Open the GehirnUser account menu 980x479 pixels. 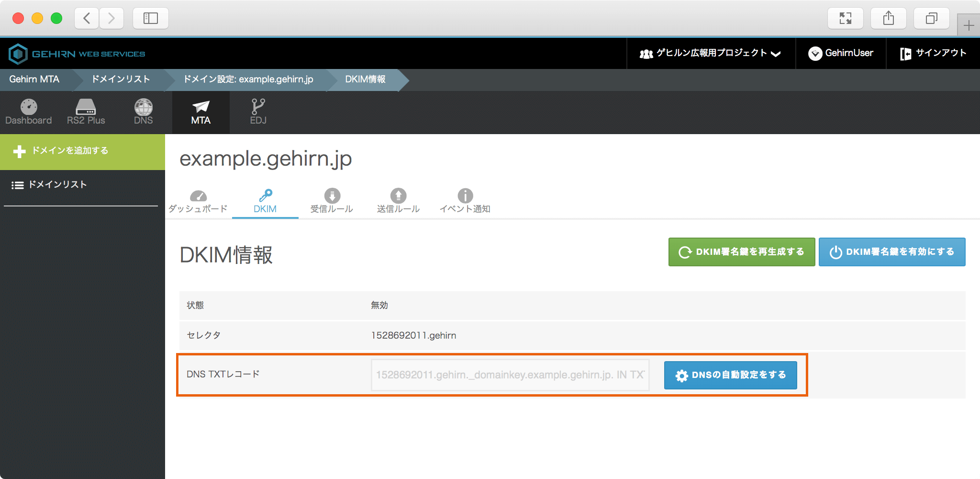841,53
